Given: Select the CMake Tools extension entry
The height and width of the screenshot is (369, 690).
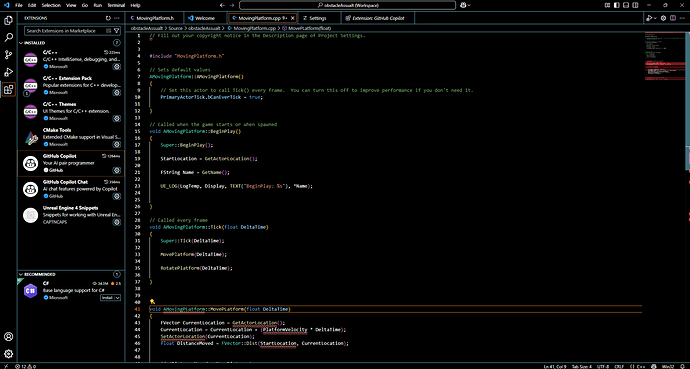Looking at the screenshot, I should (71, 137).
